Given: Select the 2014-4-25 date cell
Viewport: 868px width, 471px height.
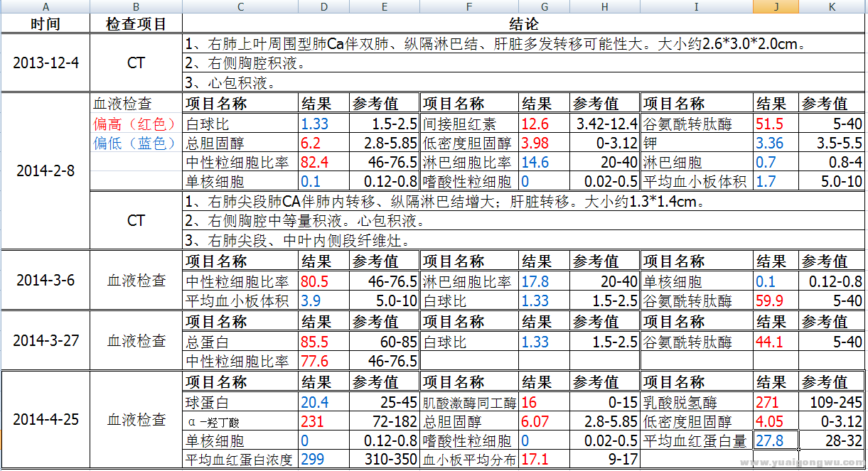Looking at the screenshot, I should click(x=45, y=419).
